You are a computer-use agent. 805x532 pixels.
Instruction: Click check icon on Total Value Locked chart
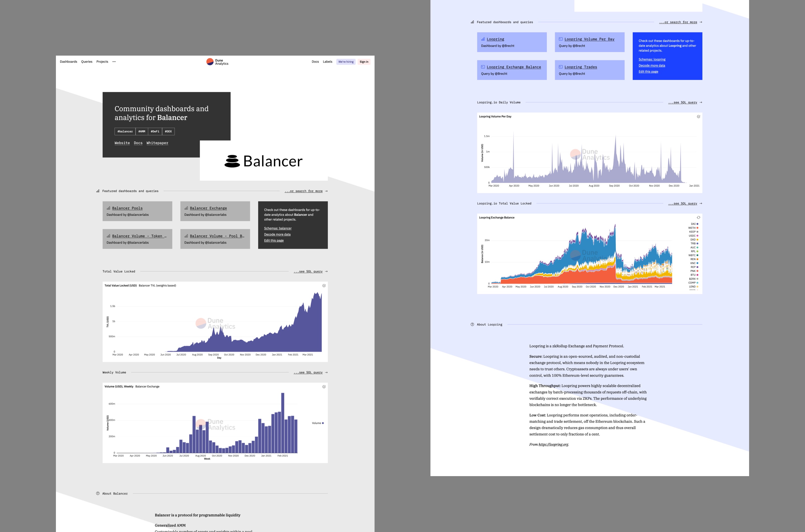click(x=324, y=286)
